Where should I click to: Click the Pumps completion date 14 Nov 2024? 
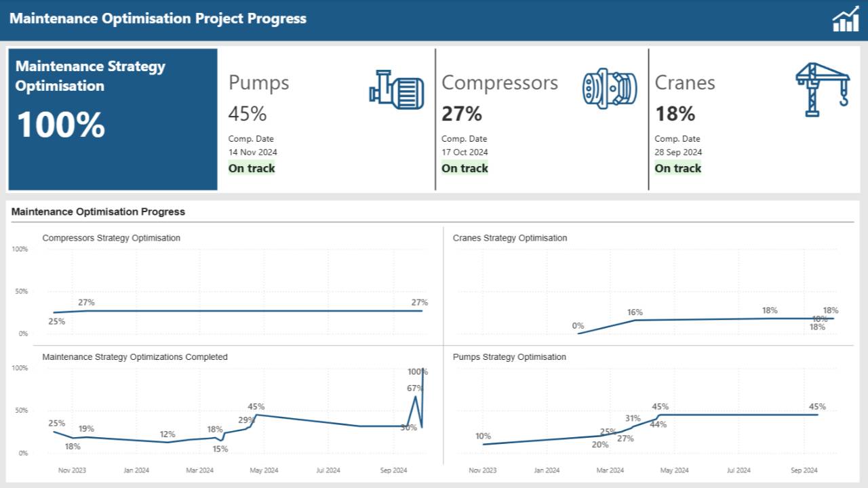tap(252, 152)
